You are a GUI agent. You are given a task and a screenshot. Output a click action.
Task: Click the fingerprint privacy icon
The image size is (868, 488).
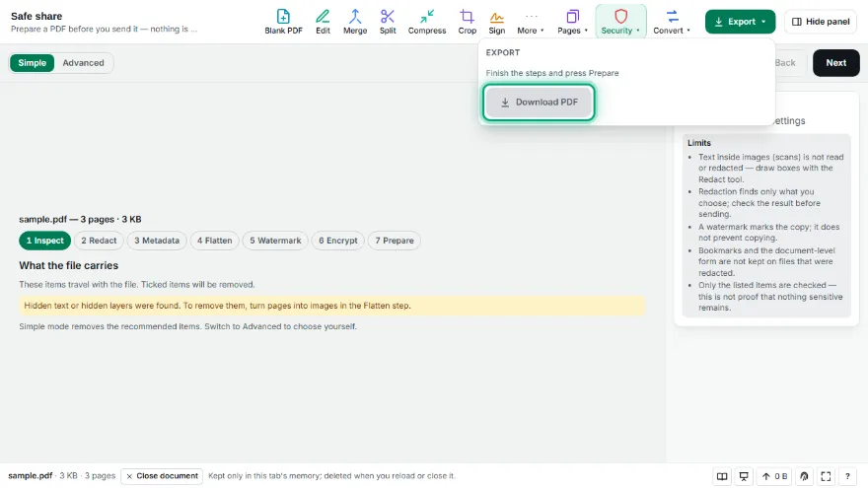(x=804, y=476)
